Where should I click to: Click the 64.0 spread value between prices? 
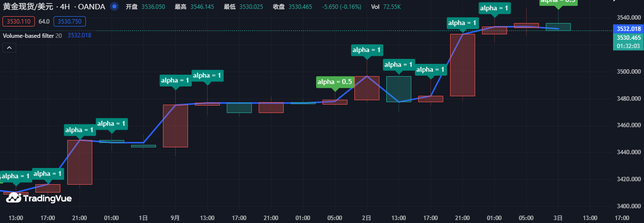click(45, 22)
